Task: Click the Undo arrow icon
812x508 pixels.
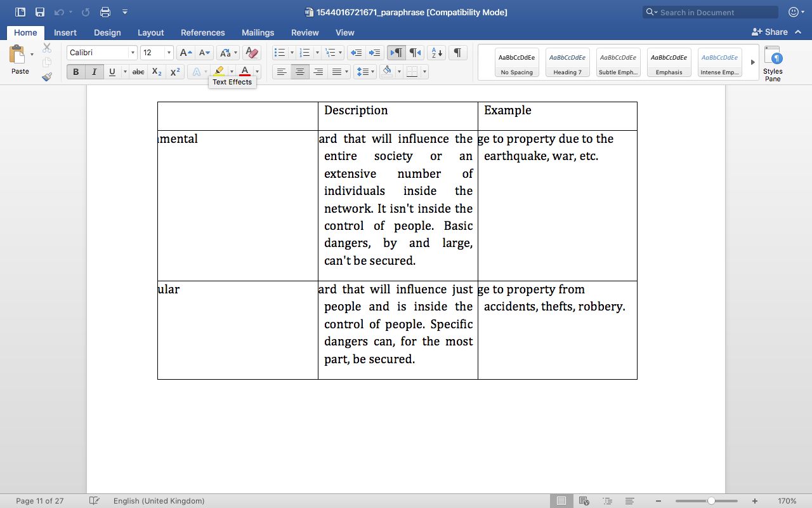Action: [x=59, y=12]
